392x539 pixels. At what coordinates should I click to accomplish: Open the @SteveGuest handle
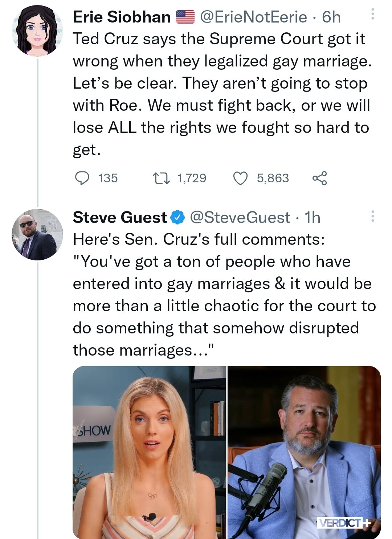(240, 218)
